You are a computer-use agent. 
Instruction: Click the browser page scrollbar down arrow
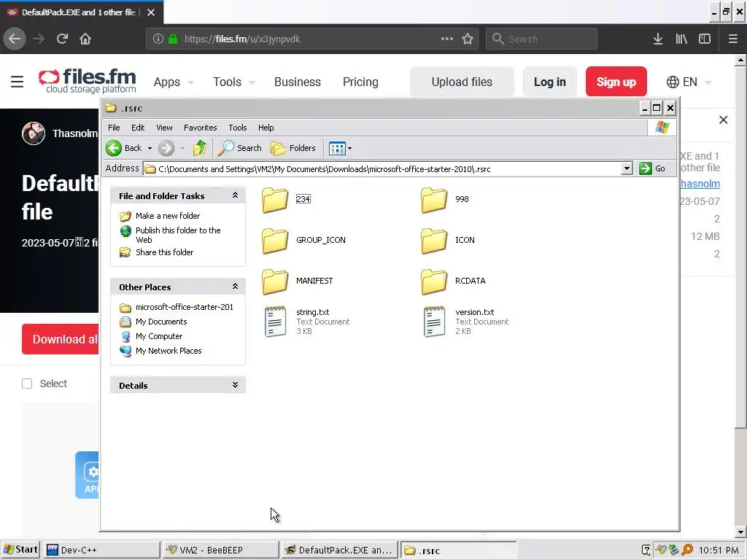(x=740, y=532)
